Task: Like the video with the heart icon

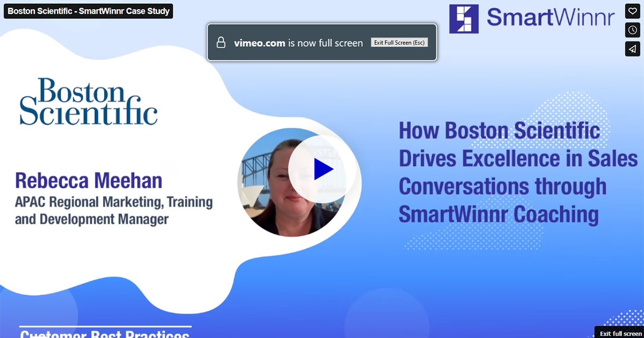Action: point(633,11)
